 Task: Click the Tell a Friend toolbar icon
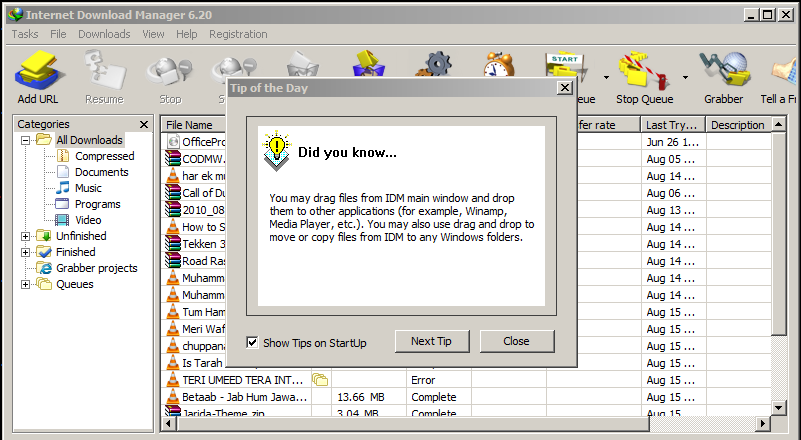(x=784, y=72)
